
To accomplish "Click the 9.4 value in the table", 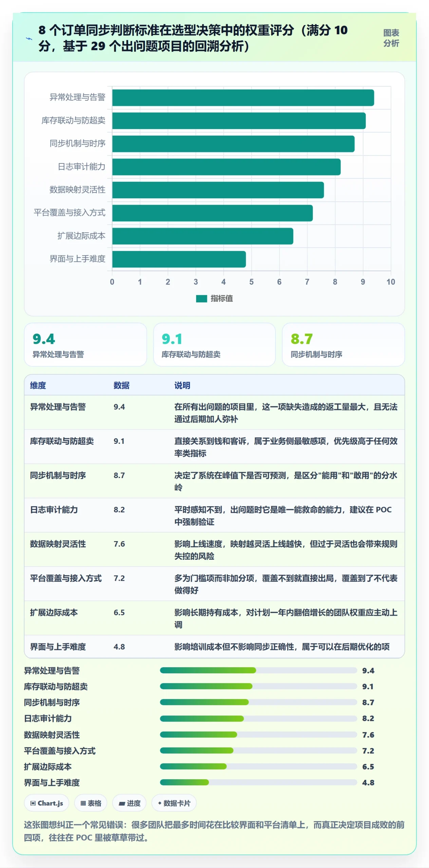I will (119, 407).
